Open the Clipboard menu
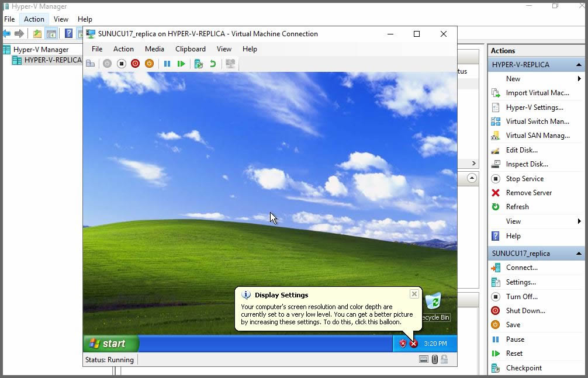Screen dimensions: 588x378 (x=191, y=49)
